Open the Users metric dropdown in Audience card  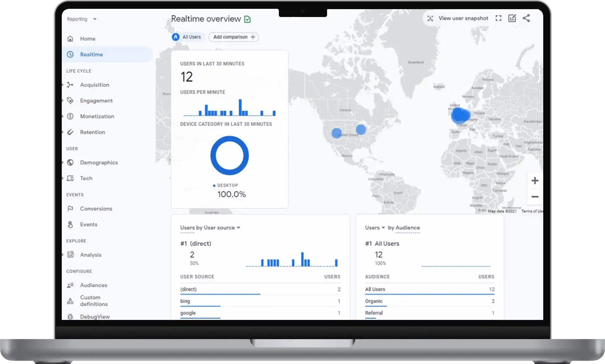375,228
